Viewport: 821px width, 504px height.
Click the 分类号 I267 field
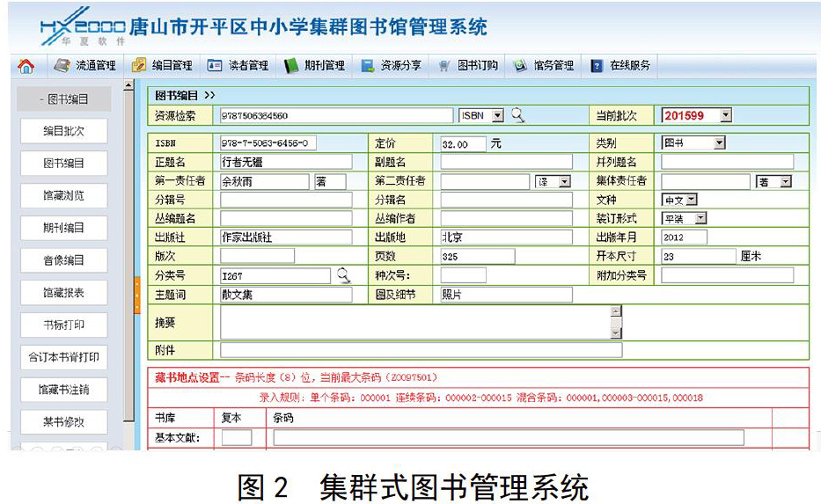pos(275,276)
